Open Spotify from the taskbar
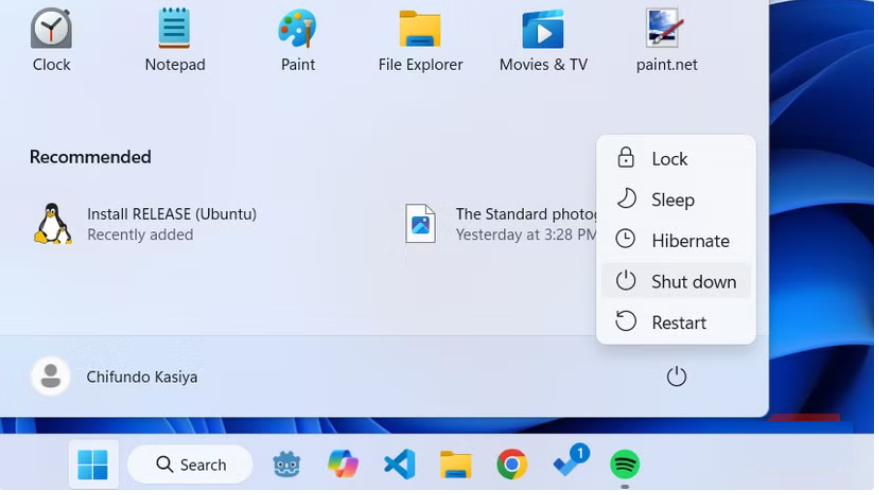Image resolution: width=879 pixels, height=495 pixels. pos(624,465)
